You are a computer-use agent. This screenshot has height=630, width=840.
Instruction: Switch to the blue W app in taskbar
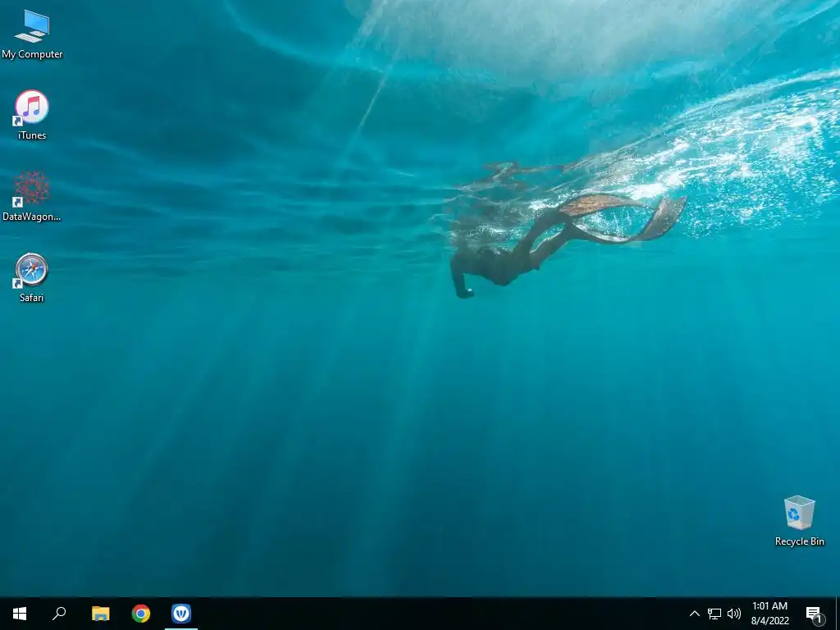click(x=181, y=614)
